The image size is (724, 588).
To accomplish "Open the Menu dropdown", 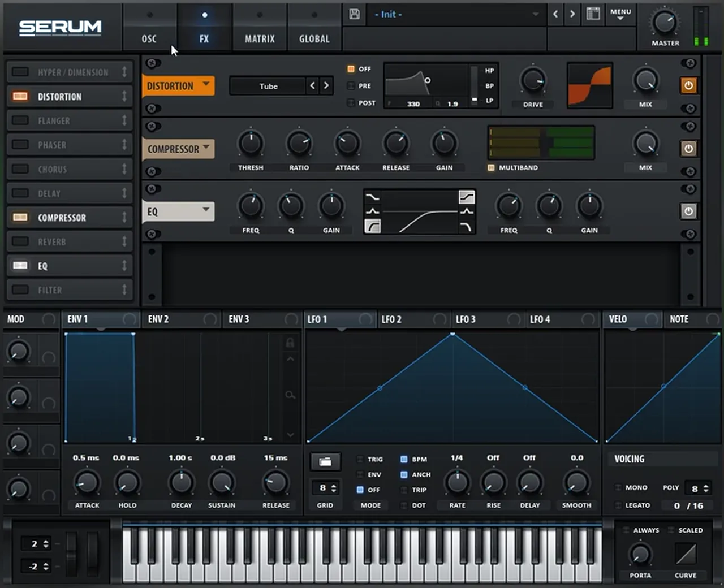I will pos(620,14).
